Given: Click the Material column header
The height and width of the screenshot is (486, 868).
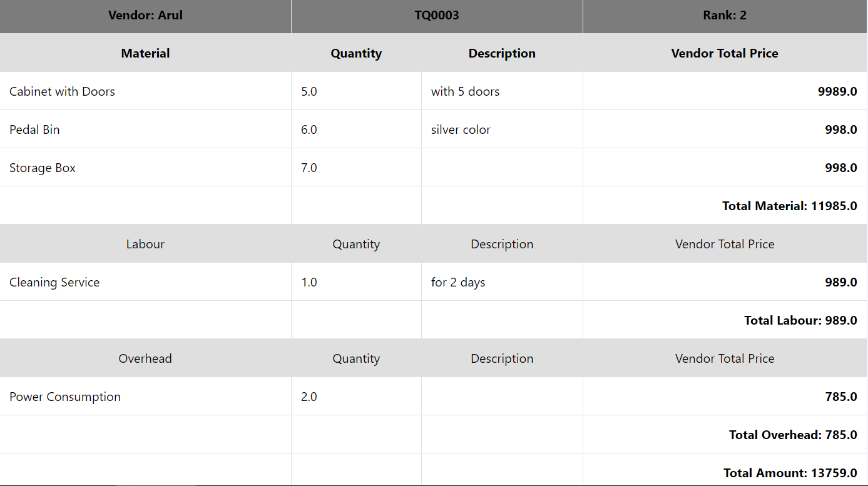Looking at the screenshot, I should point(145,54).
